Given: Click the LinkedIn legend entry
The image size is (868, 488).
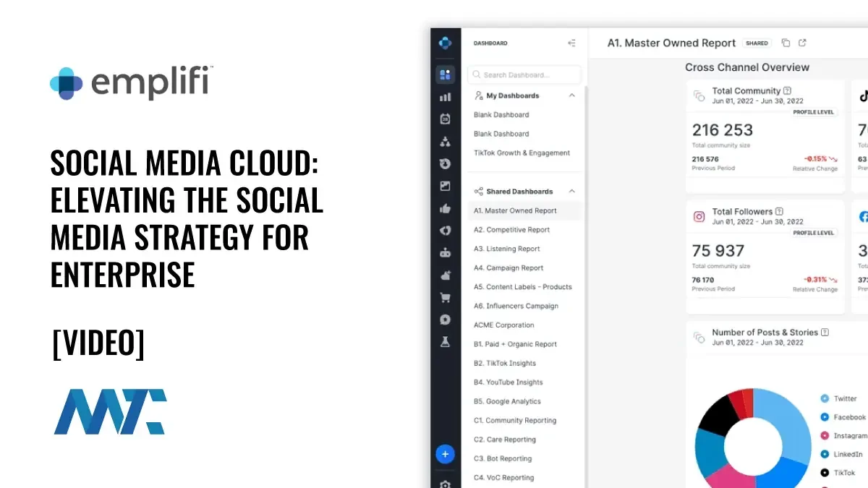Looking at the screenshot, I should (x=841, y=455).
